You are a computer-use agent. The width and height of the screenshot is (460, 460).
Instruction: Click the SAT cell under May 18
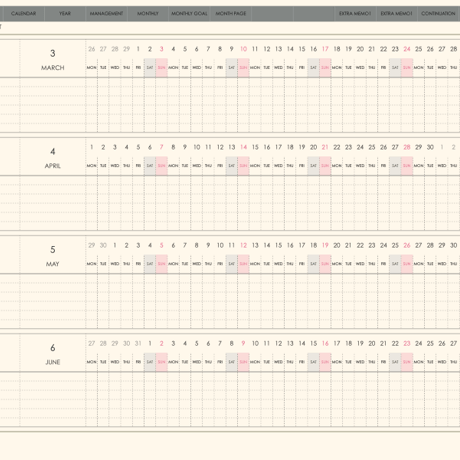313,264
